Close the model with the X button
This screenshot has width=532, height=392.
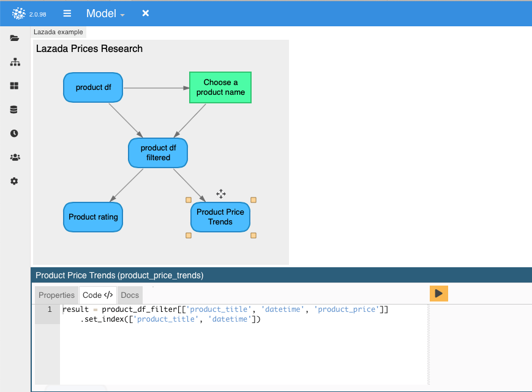[145, 13]
